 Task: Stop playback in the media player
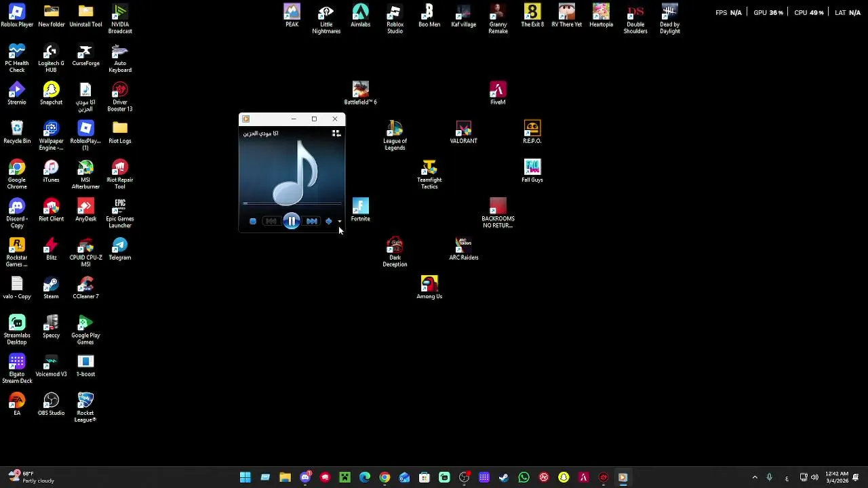point(253,221)
